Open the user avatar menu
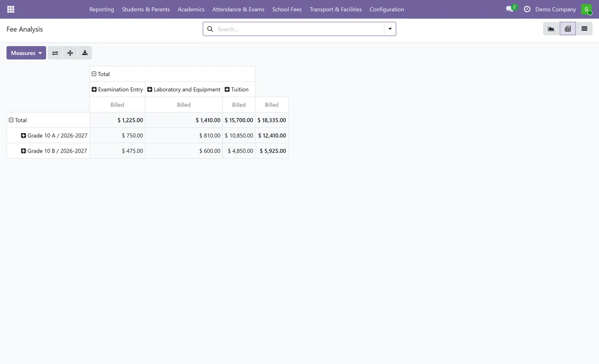The width and height of the screenshot is (599, 364). [586, 9]
